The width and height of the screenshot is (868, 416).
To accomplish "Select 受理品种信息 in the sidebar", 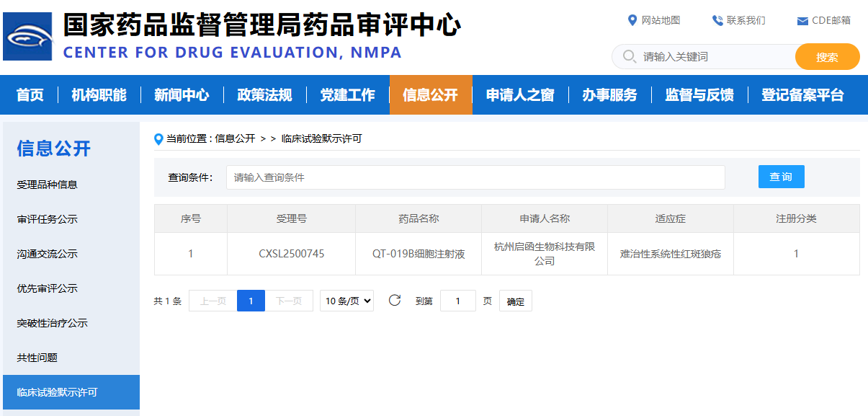I will (48, 185).
